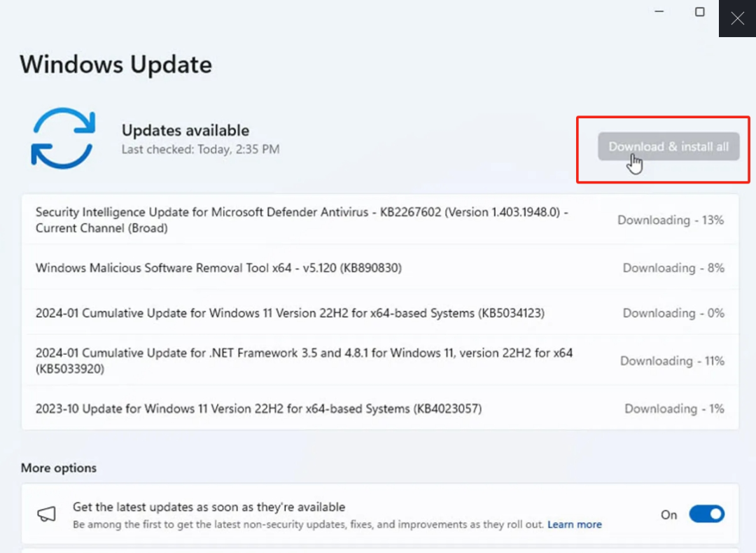Click the Downloading - 11% status
The image size is (756, 553).
[x=672, y=361]
